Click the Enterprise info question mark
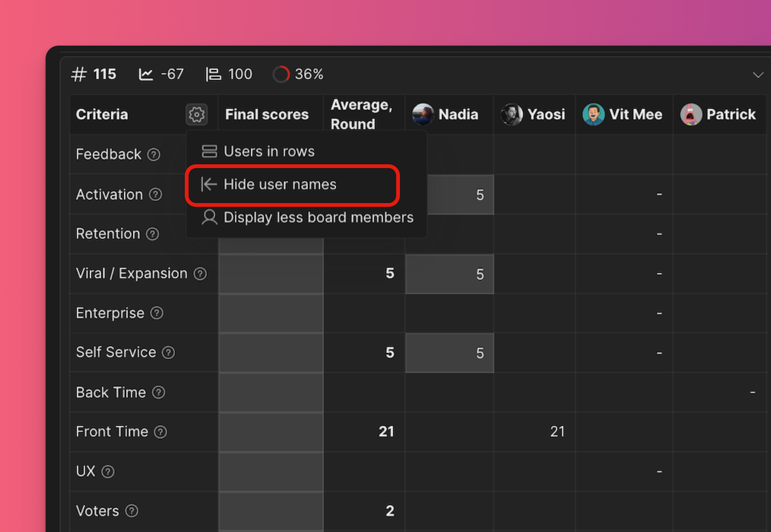This screenshot has width=771, height=532. (157, 313)
